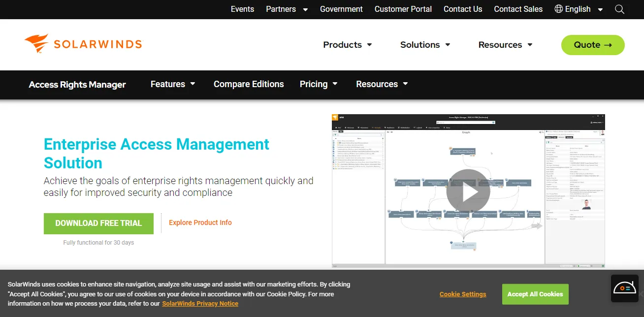Click the video screenshot thumbnail's Graph title
The width and height of the screenshot is (644, 317).
466,132
